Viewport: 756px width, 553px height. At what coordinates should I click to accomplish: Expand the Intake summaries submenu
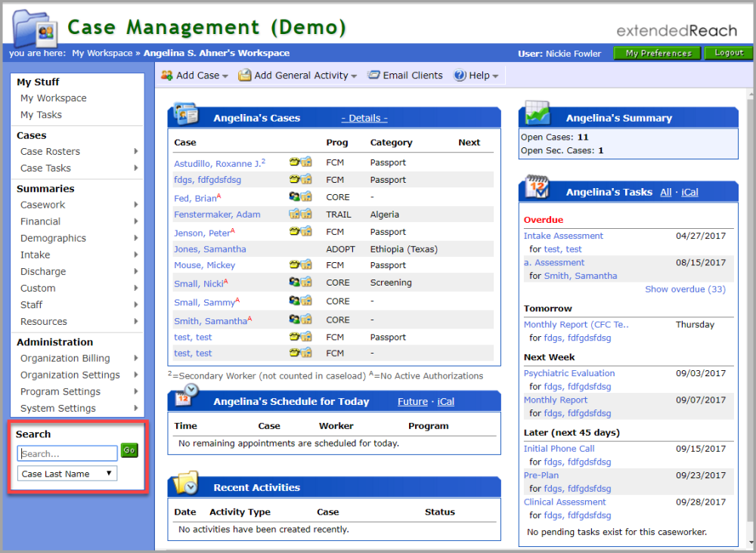click(136, 255)
